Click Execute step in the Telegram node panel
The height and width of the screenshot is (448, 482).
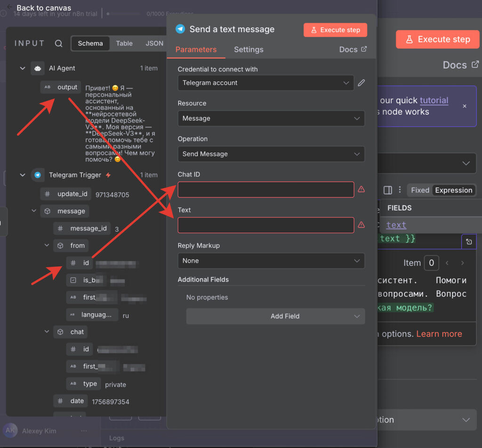(x=335, y=30)
